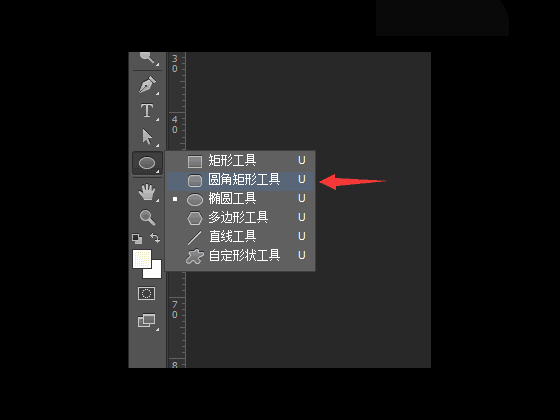Toggle Quick Mask mode

pos(146,294)
